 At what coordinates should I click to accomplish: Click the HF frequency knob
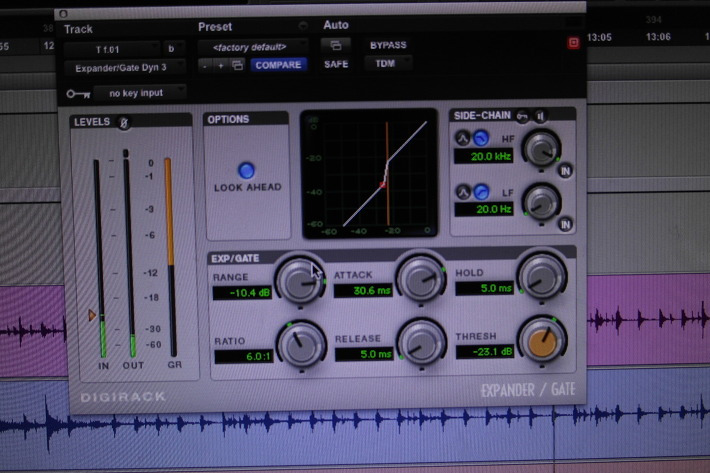[x=541, y=149]
